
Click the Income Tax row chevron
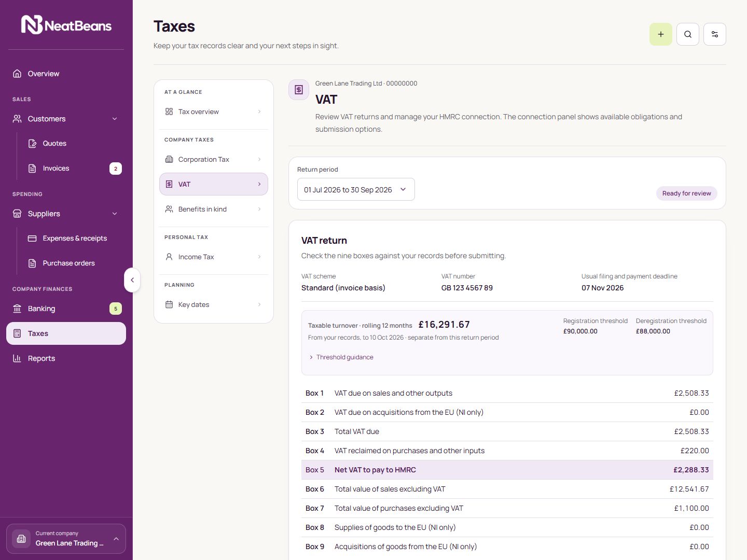click(259, 257)
